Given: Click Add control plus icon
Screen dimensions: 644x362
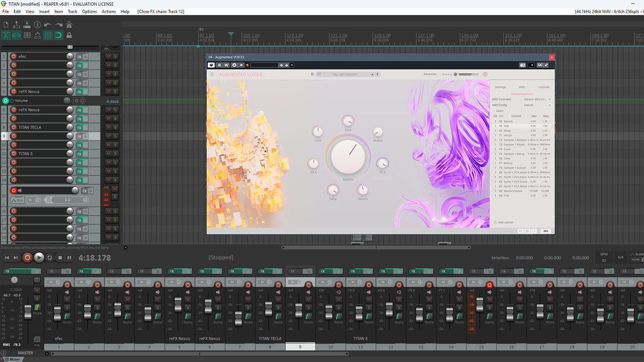Looking at the screenshot, I should coord(495,222).
